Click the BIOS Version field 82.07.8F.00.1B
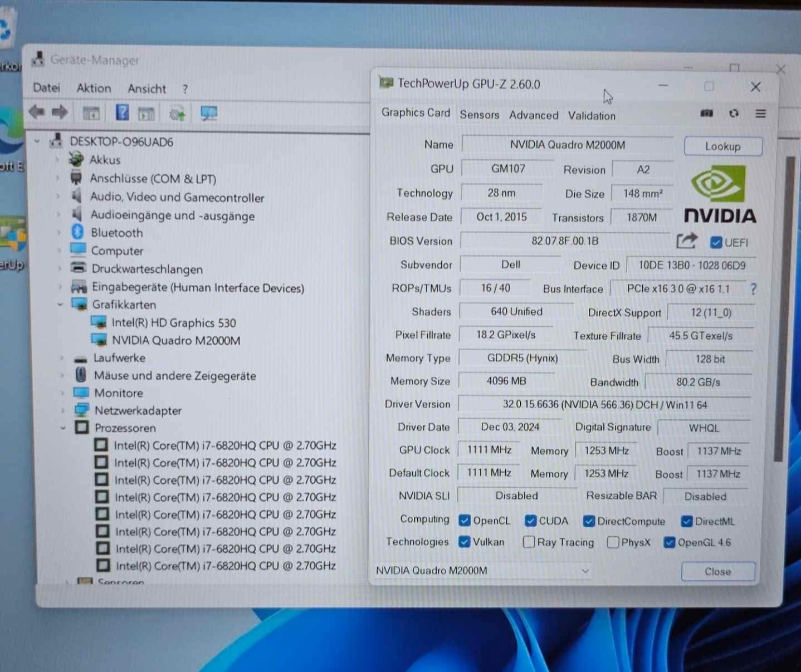The image size is (801, 672). click(565, 241)
